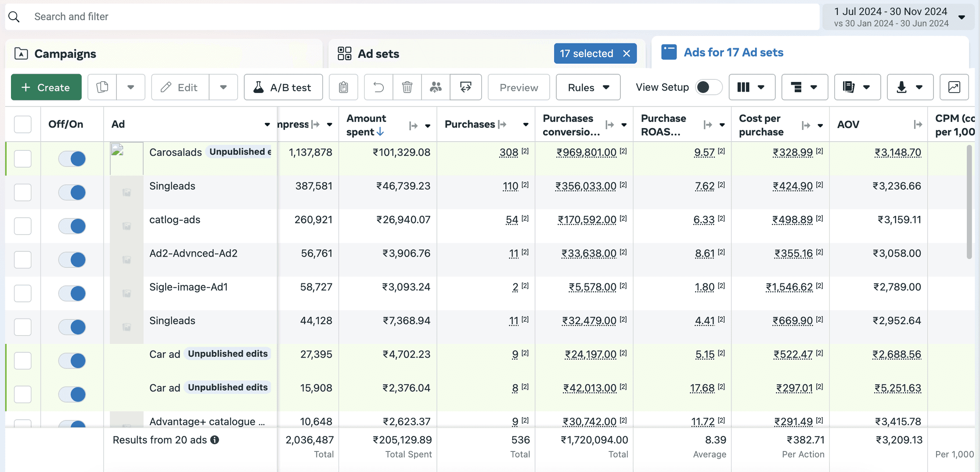
Task: Expand the Rules dropdown
Action: point(588,87)
